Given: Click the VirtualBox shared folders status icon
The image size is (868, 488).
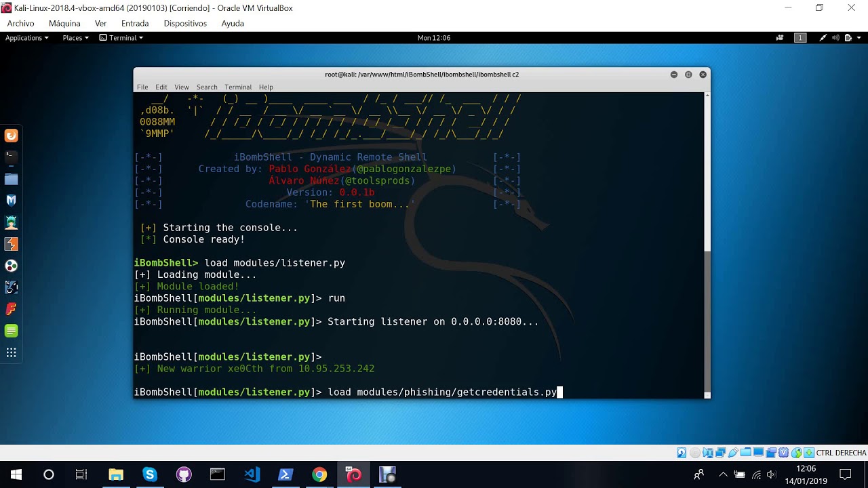Looking at the screenshot, I should (746, 453).
